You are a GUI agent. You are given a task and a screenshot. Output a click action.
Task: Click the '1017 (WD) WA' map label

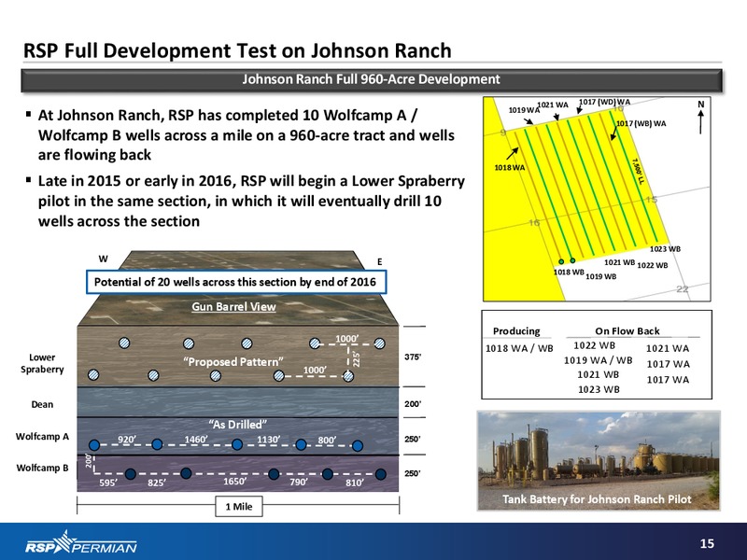click(x=604, y=102)
